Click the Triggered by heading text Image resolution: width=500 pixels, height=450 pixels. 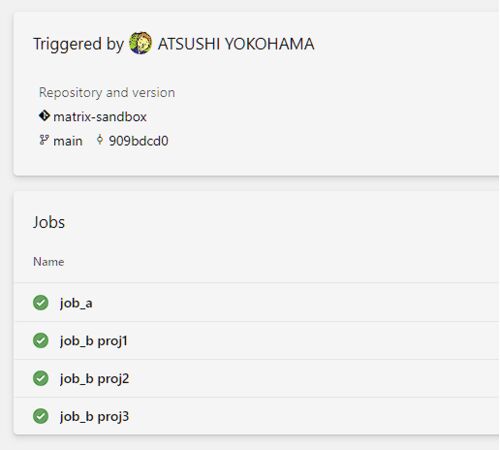(x=79, y=44)
